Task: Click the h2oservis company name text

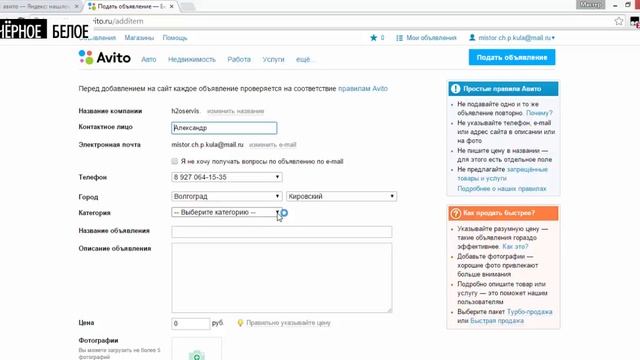Action: (x=185, y=111)
